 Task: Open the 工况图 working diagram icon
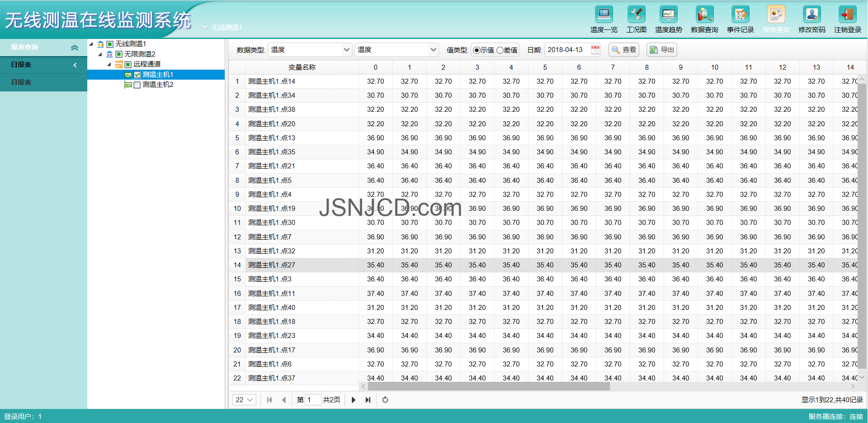(x=636, y=20)
